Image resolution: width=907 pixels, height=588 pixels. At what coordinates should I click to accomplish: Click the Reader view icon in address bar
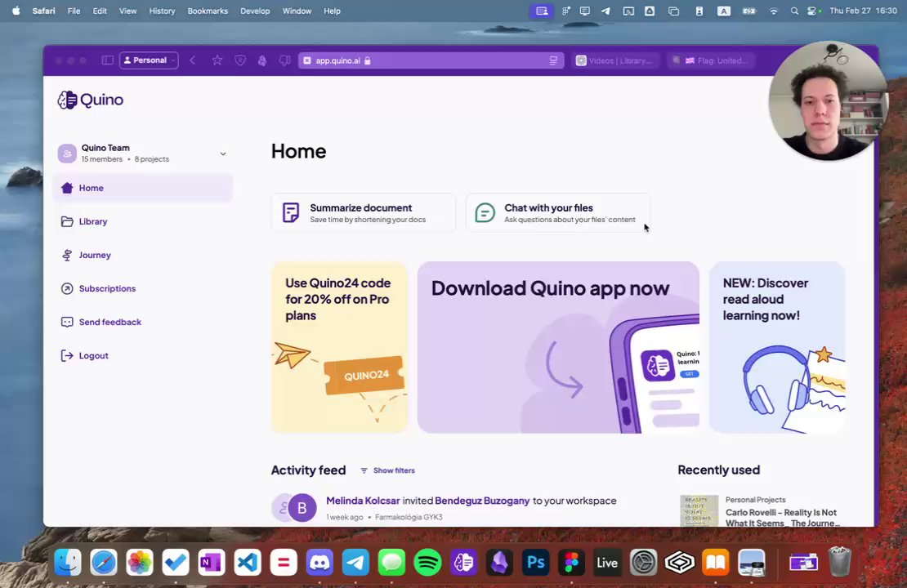553,60
